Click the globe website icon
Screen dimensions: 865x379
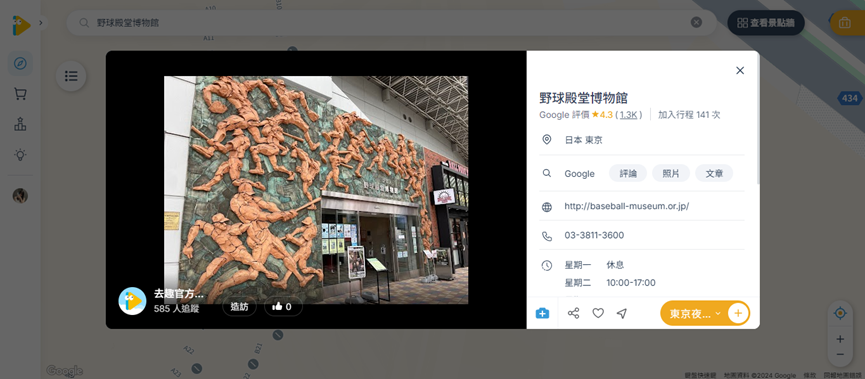coord(547,207)
